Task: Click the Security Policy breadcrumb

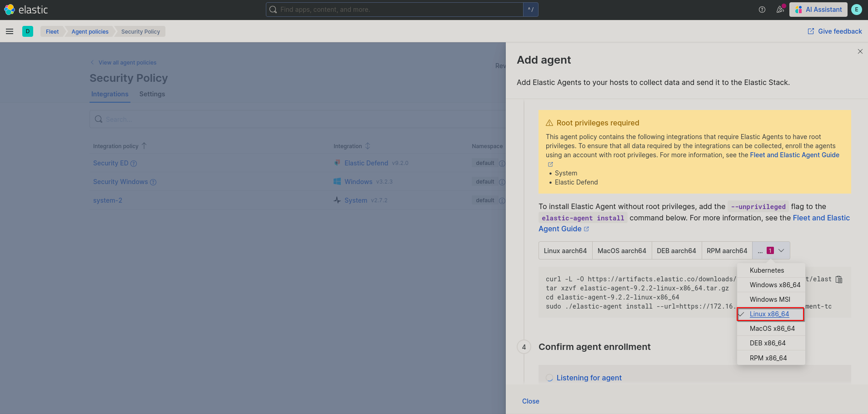Action: [x=140, y=32]
